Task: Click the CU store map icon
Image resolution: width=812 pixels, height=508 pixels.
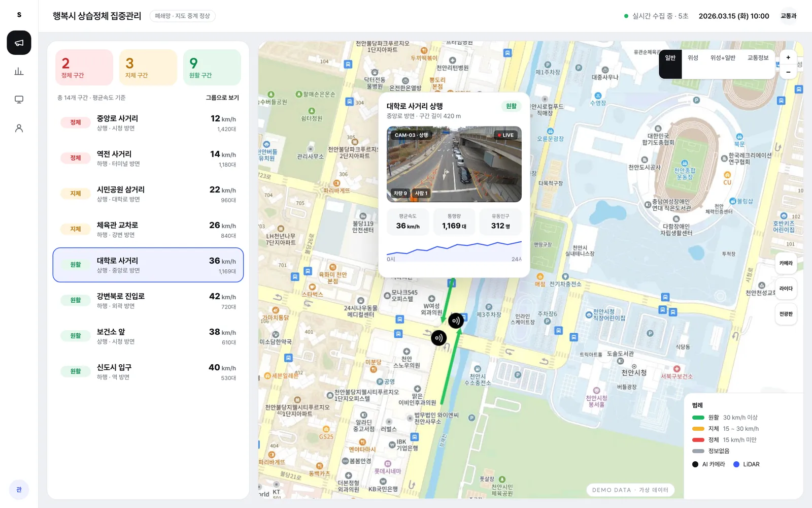Action: tap(727, 175)
